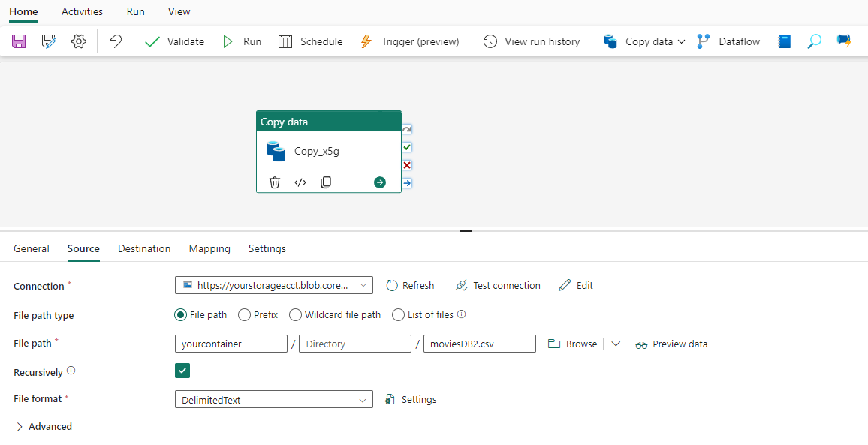Viewport: 868px width, 445px height.
Task: Select the Prefix radio button
Action: (x=244, y=315)
